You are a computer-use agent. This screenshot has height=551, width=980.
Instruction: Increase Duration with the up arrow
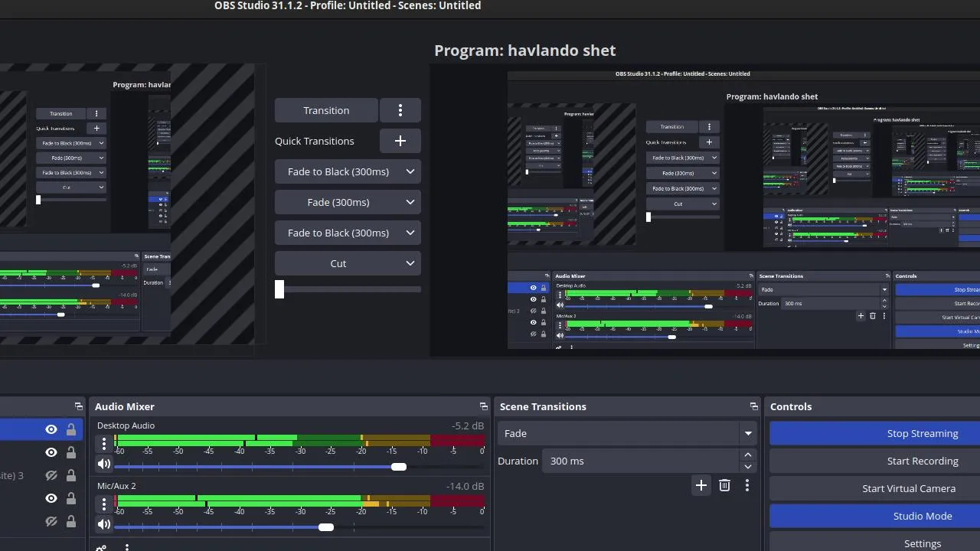[x=748, y=455]
